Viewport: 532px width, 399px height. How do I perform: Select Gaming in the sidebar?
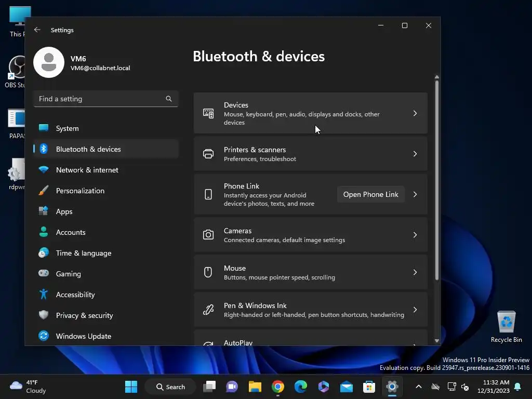[x=106, y=273]
